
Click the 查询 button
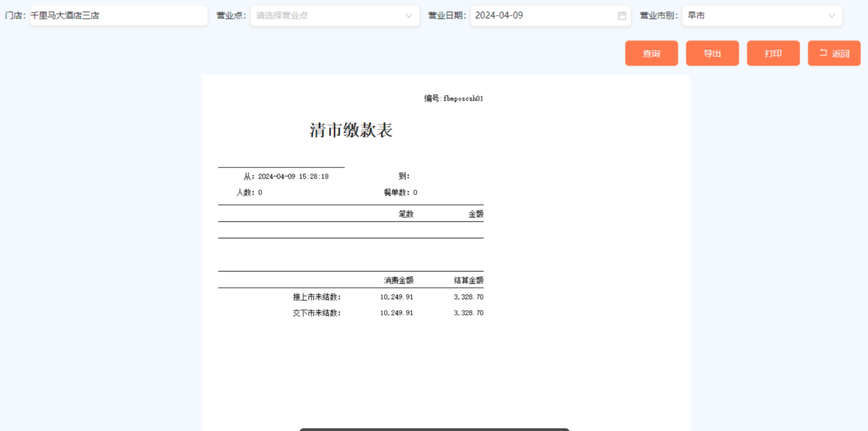click(x=651, y=53)
